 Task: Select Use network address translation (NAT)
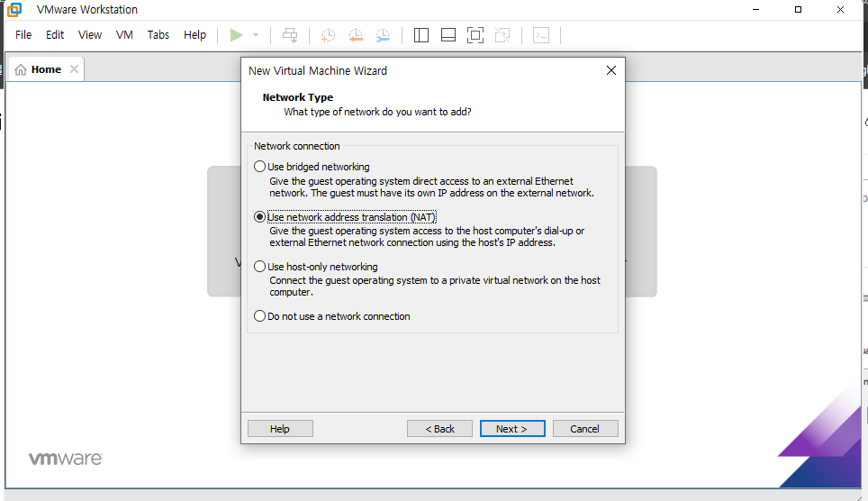point(345,216)
